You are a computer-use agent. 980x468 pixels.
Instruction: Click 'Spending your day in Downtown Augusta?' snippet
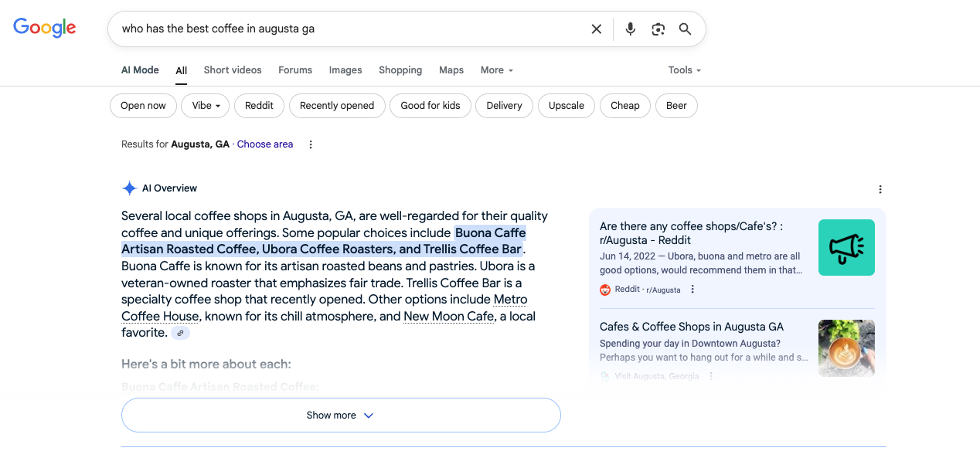coord(690,344)
